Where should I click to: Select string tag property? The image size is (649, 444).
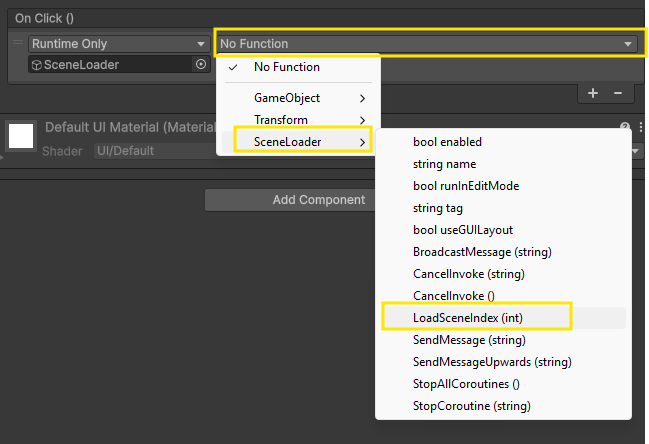[x=503, y=208]
